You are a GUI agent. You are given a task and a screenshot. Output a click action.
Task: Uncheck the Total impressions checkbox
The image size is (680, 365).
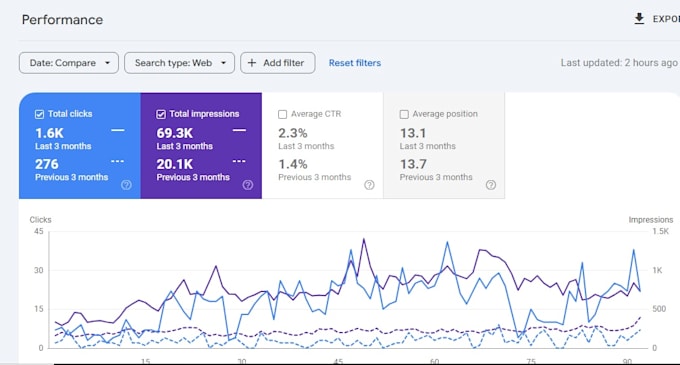coord(161,114)
